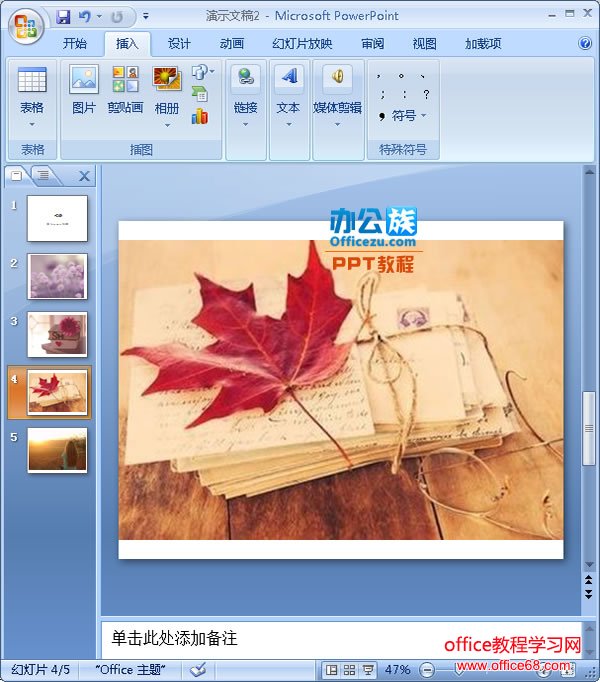600x682 pixels.
Task: Go to next slide double-arrow button
Action: (589, 594)
